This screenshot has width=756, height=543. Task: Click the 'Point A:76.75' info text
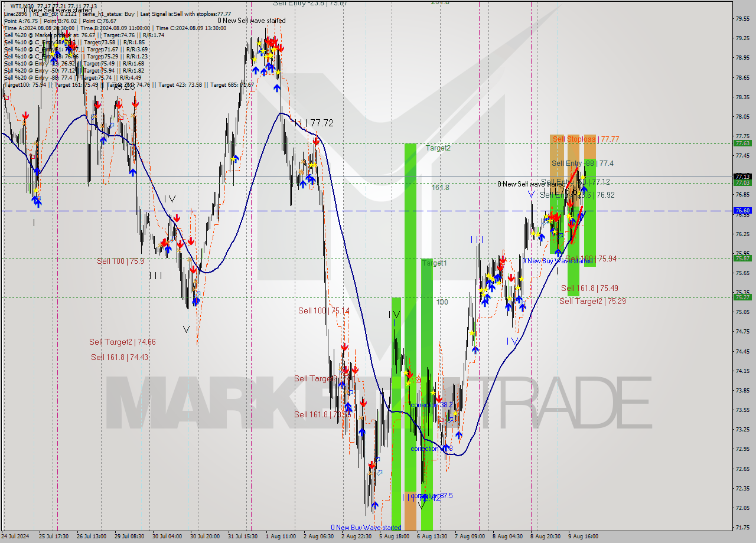tap(21, 21)
